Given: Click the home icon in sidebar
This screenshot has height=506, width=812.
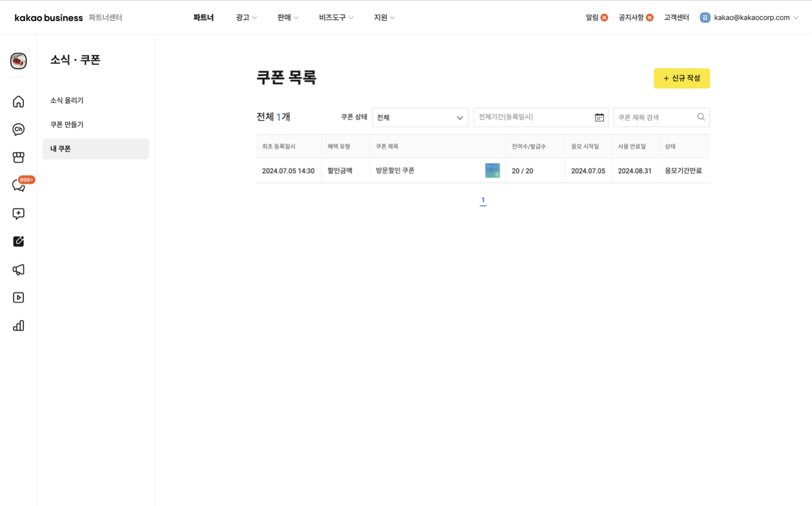Looking at the screenshot, I should click(x=19, y=102).
